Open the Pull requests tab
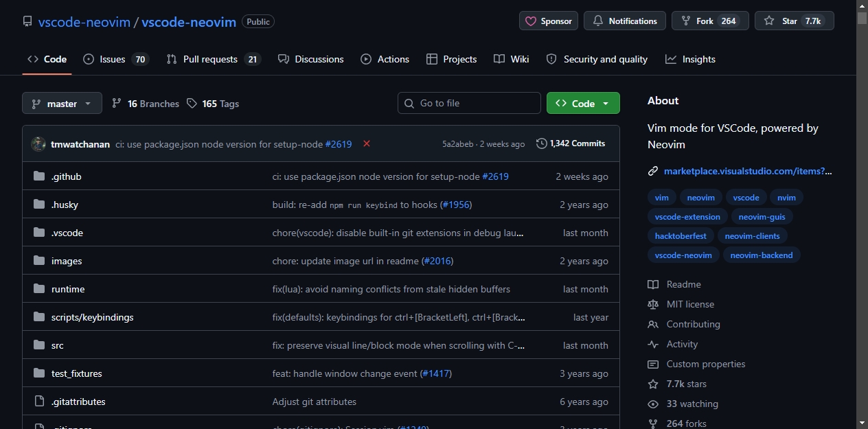 214,59
